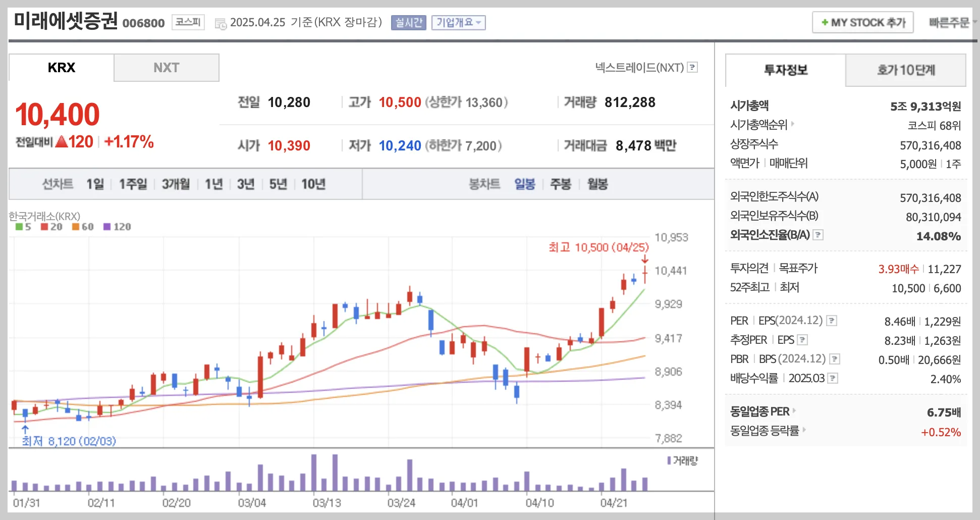Expand the 빠른주문 dropdown
The height and width of the screenshot is (520, 980).
coord(952,23)
